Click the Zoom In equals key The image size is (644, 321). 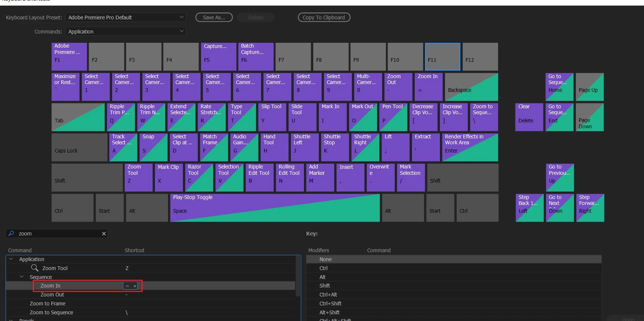(429, 87)
